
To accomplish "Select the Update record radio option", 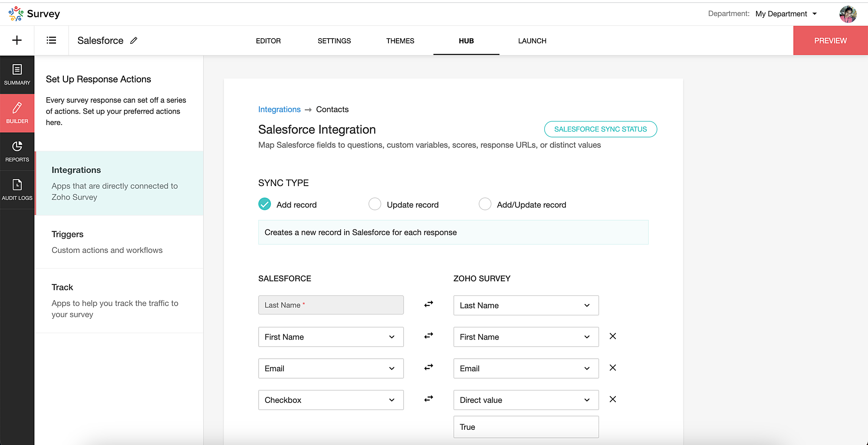I will pyautogui.click(x=375, y=204).
